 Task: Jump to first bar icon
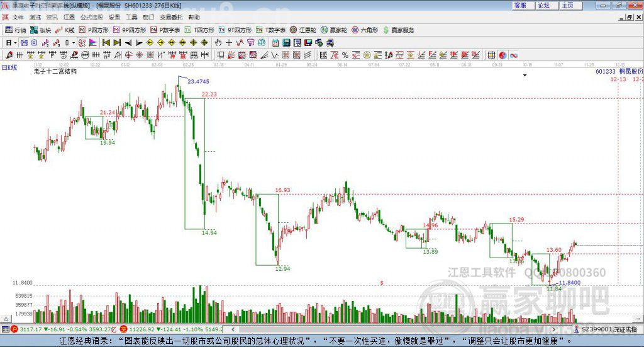point(106,43)
